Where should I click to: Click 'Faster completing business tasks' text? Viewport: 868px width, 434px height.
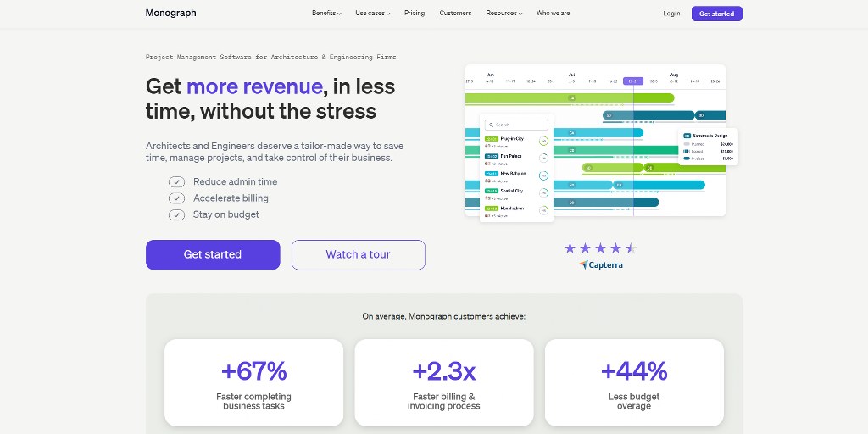tap(254, 401)
